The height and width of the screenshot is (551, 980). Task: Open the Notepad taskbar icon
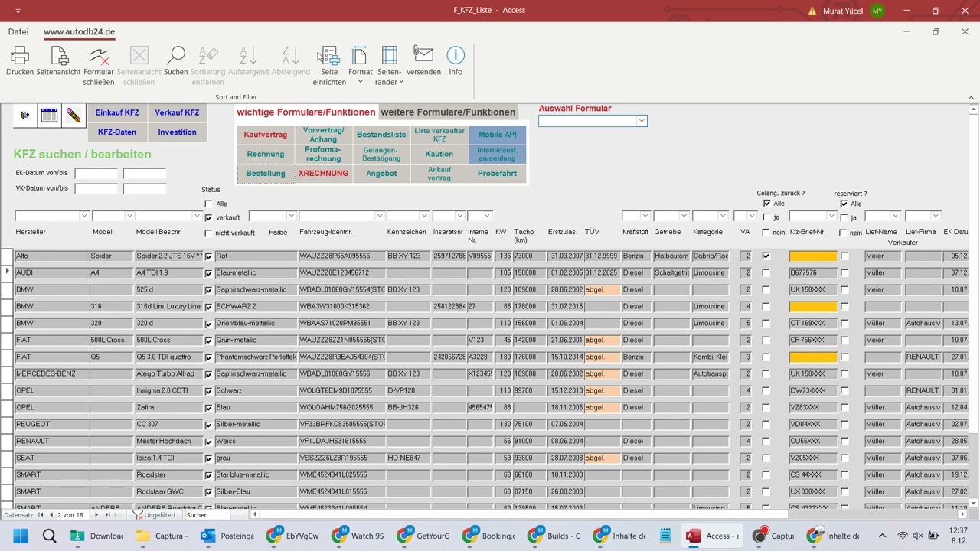pyautogui.click(x=665, y=536)
